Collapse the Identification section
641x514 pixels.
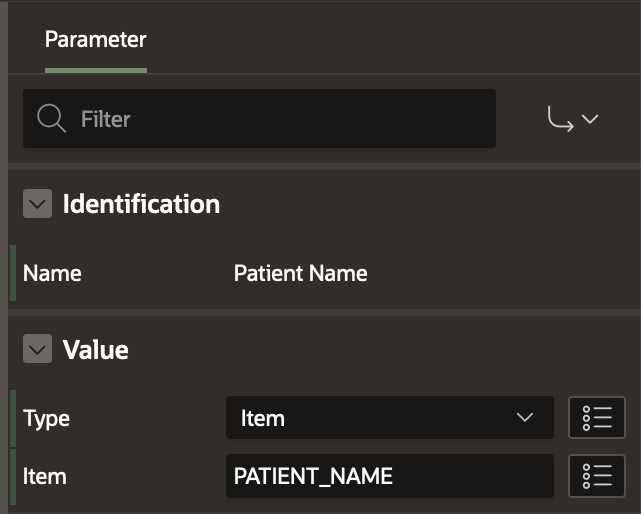[37, 204]
